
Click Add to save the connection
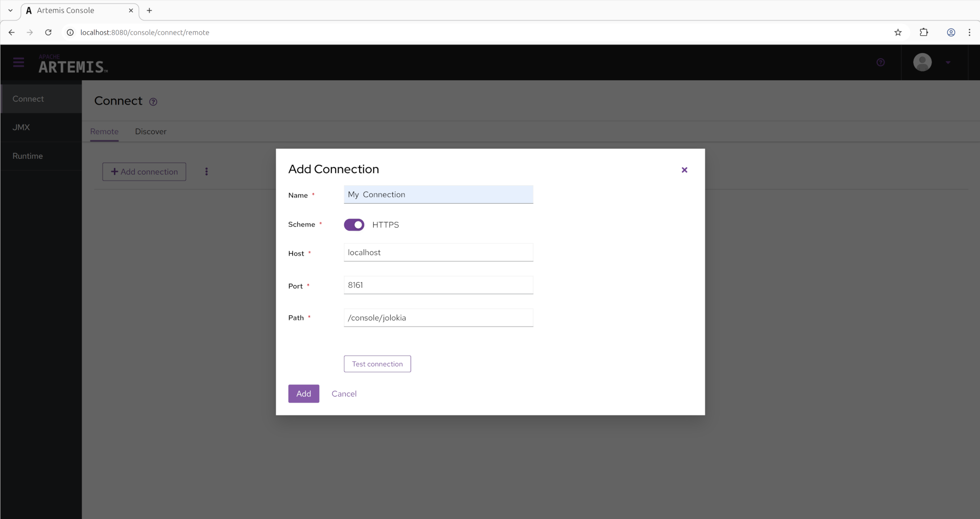pos(303,393)
